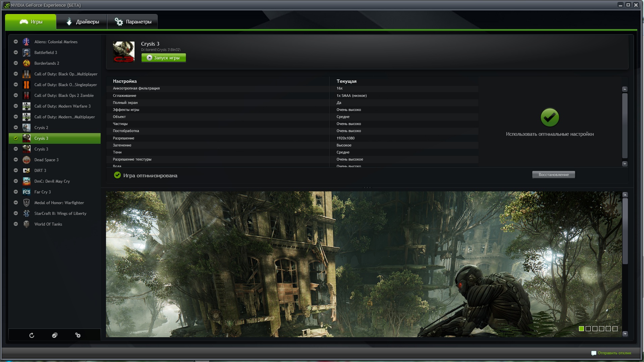
Task: Click the Восстановление button
Action: pos(553,175)
